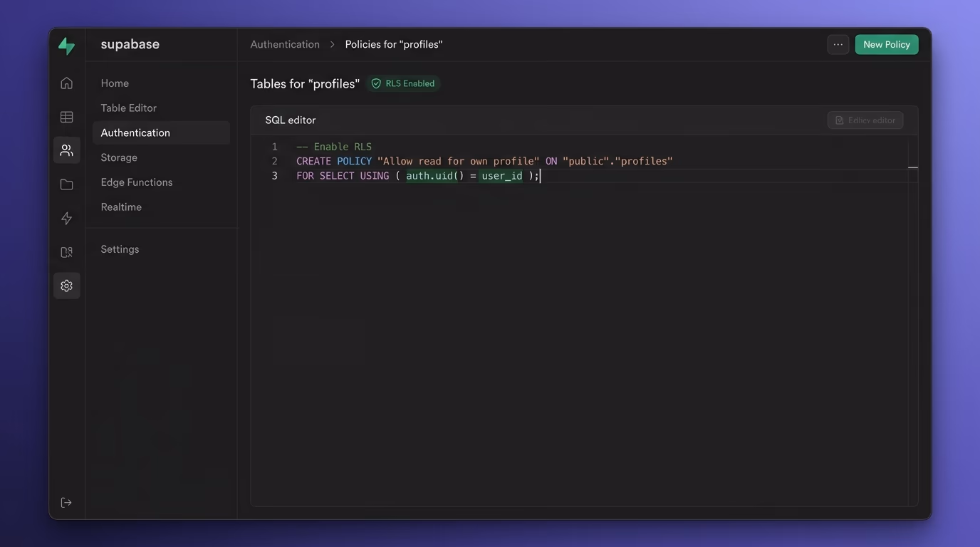Click the rail icon below the bolt icon
Screen dimensions: 980x547
coord(66,252)
